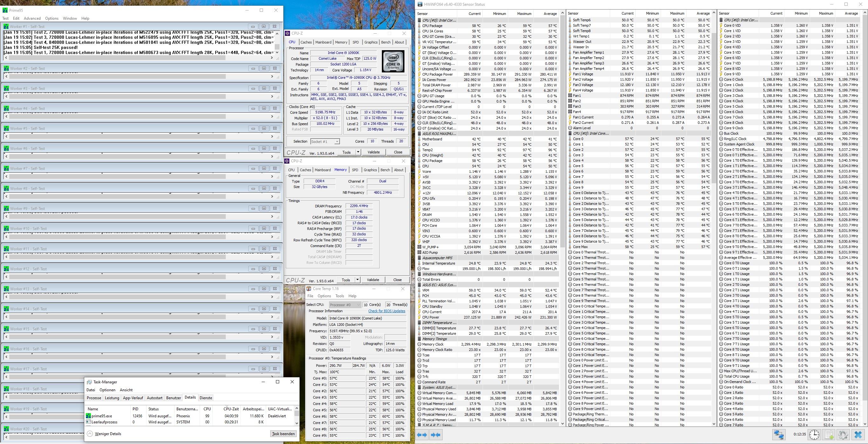Click HWiNFO blue X close-sensors icon
Image resolution: width=868 pixels, height=444 pixels.
(858, 434)
